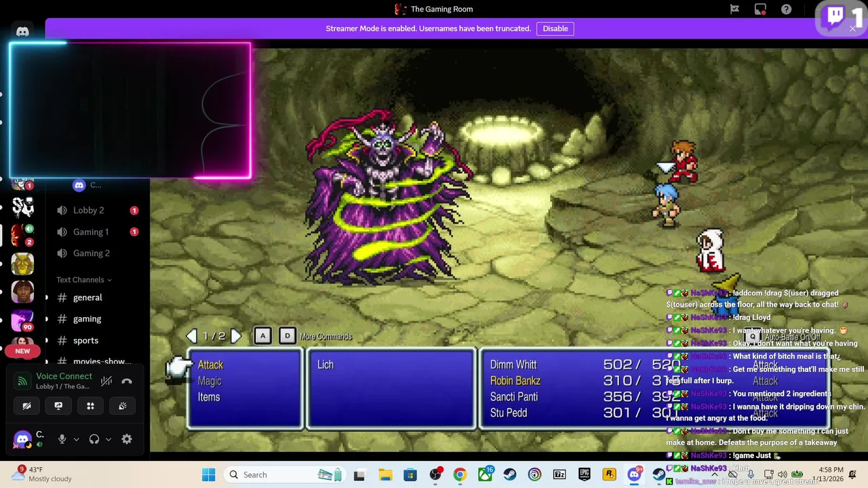This screenshot has height=488, width=868.
Task: Go to previous command page arrow
Action: point(192,336)
